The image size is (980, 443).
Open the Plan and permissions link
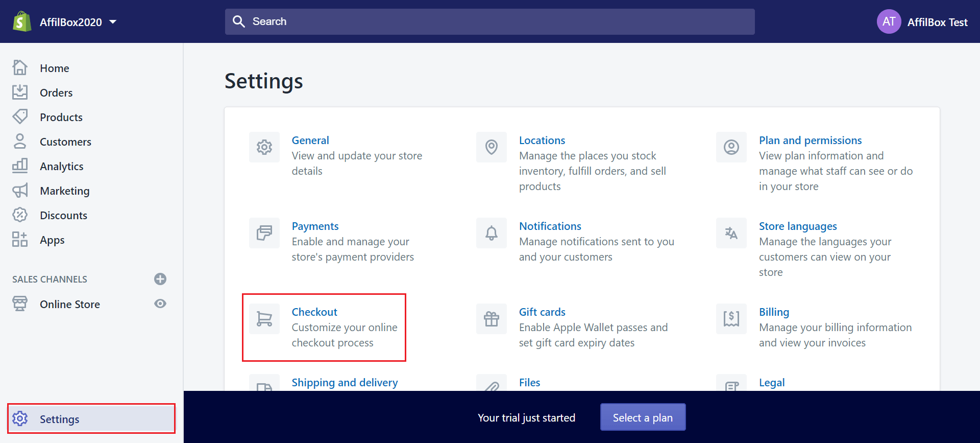tap(810, 141)
